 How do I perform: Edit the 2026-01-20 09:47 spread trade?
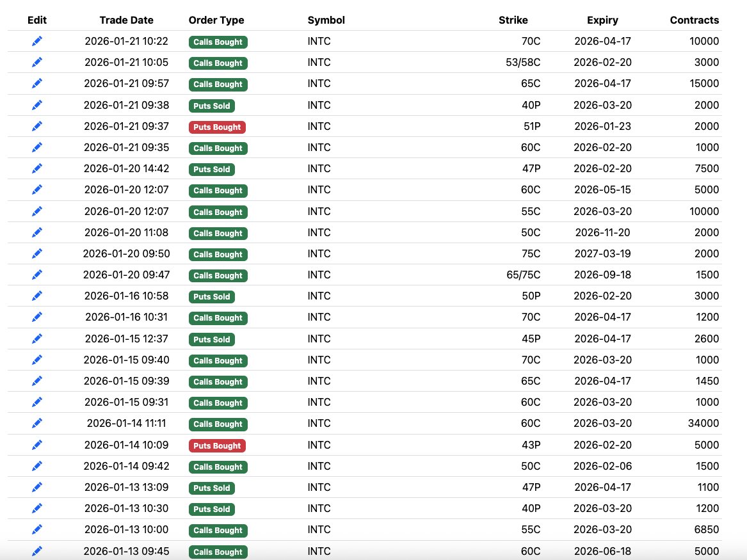[36, 275]
